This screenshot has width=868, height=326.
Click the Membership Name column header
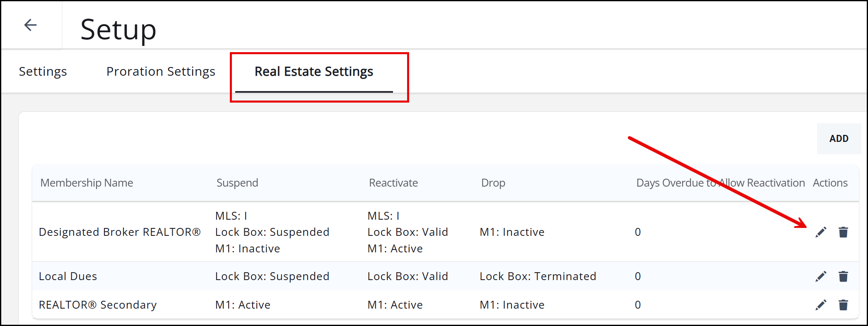click(87, 183)
